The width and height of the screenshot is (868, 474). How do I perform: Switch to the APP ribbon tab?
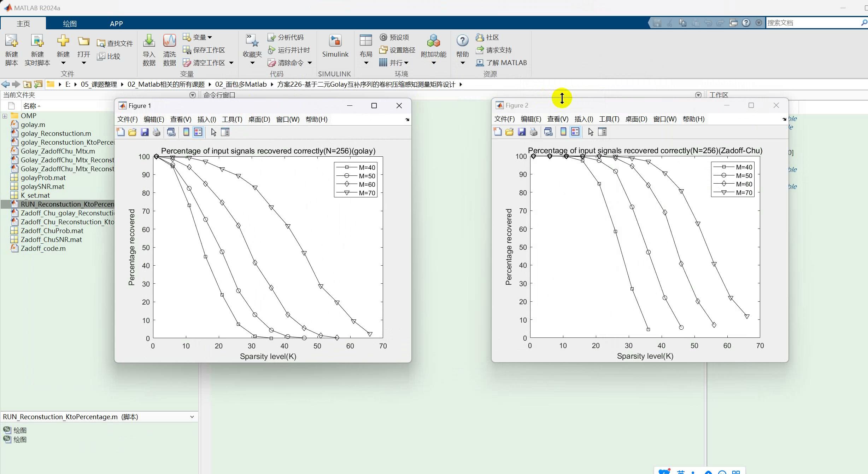tap(116, 24)
